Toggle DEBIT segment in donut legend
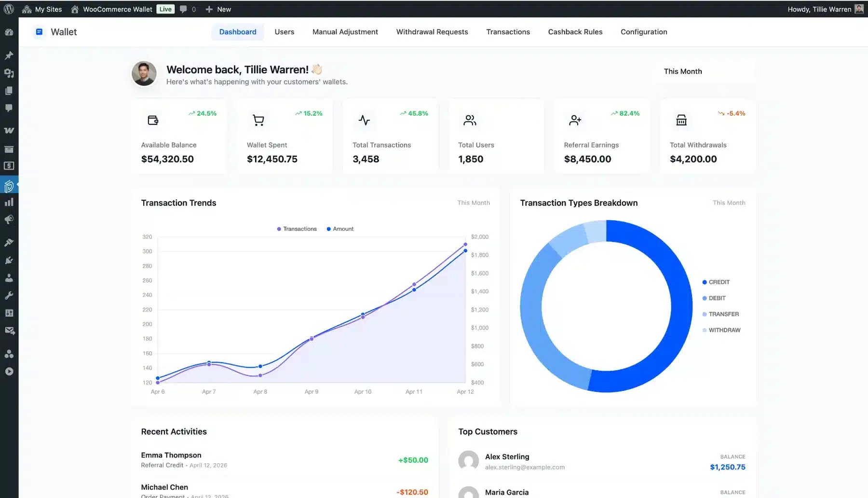The width and height of the screenshot is (868, 498). (714, 298)
